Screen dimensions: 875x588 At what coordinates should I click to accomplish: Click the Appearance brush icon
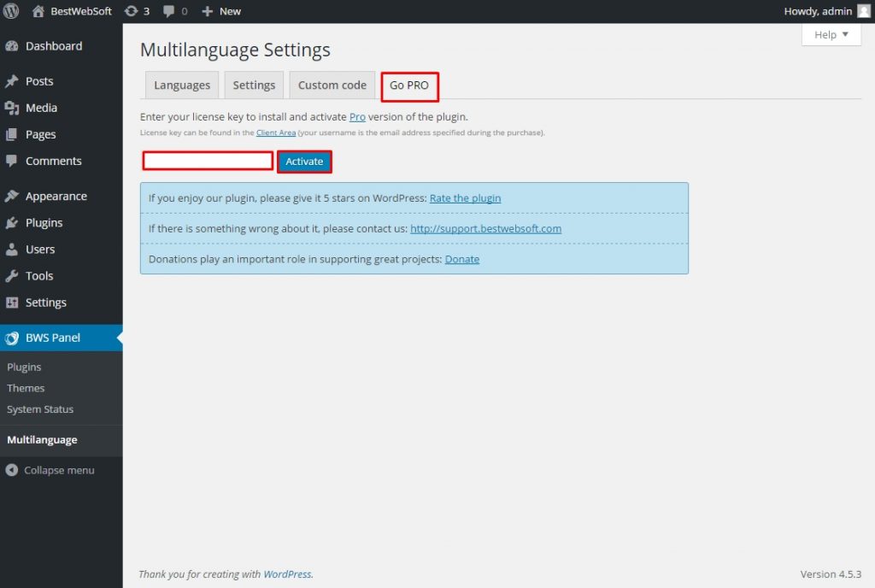(x=12, y=196)
